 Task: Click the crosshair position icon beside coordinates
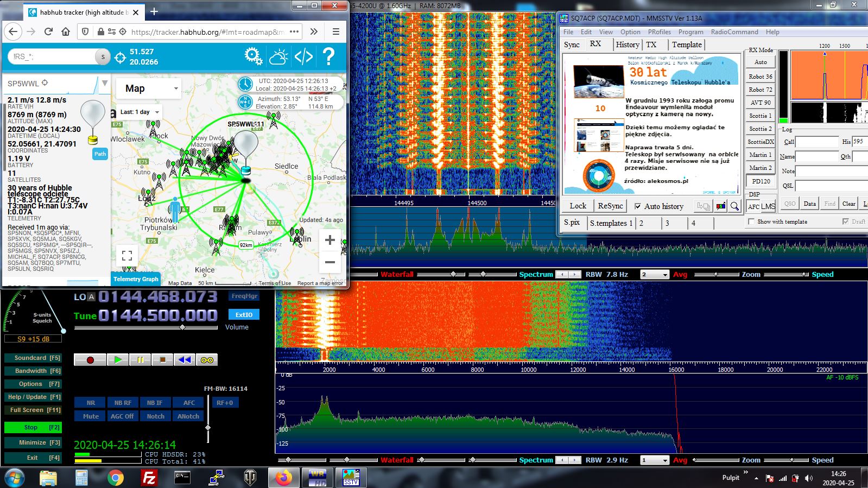coord(121,57)
